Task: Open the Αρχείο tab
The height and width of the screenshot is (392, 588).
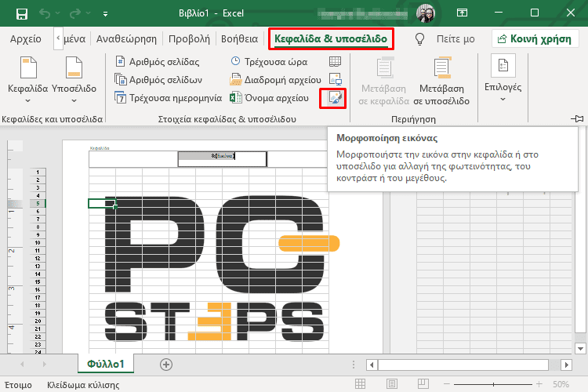Action: (26, 38)
